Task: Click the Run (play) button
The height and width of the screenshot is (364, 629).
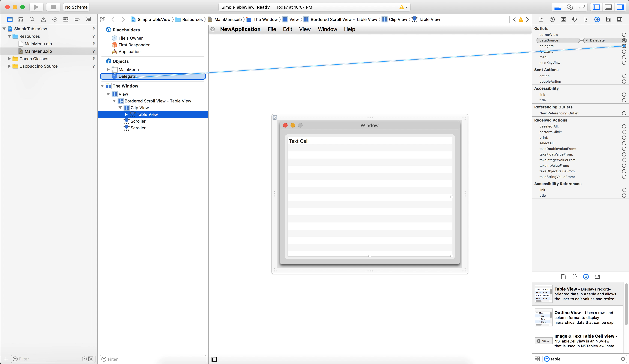Action: click(x=36, y=7)
